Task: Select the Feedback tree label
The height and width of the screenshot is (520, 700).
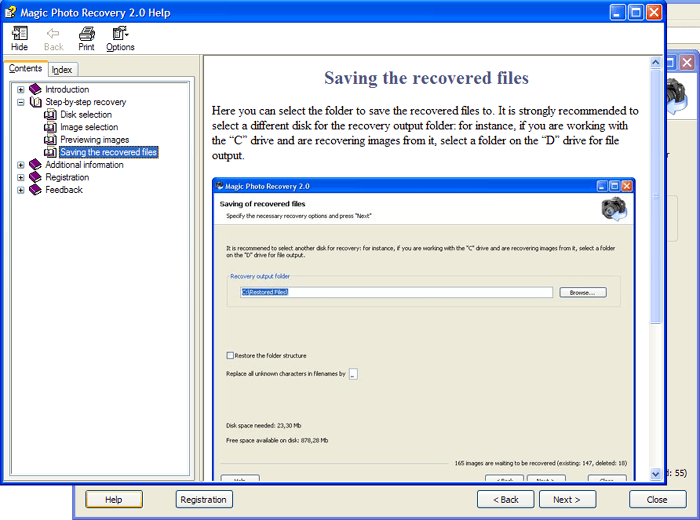Action: click(x=64, y=190)
